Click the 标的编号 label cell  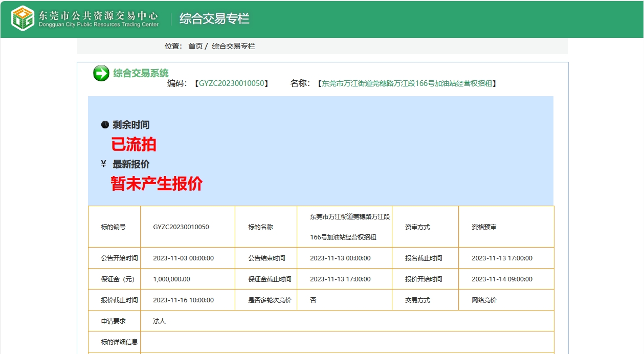[x=114, y=227]
